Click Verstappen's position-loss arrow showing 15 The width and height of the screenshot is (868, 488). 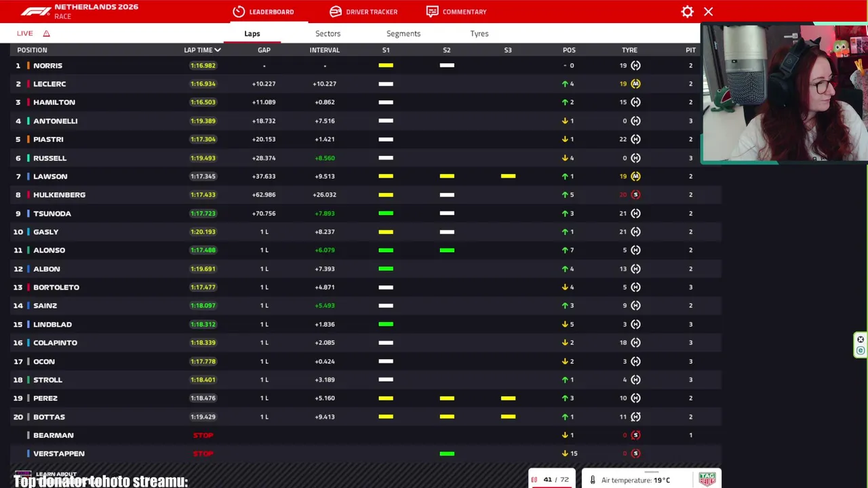click(565, 453)
